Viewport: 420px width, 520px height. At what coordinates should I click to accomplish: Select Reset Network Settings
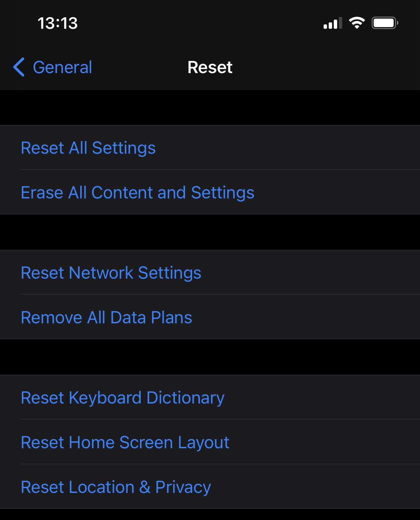[210, 272]
